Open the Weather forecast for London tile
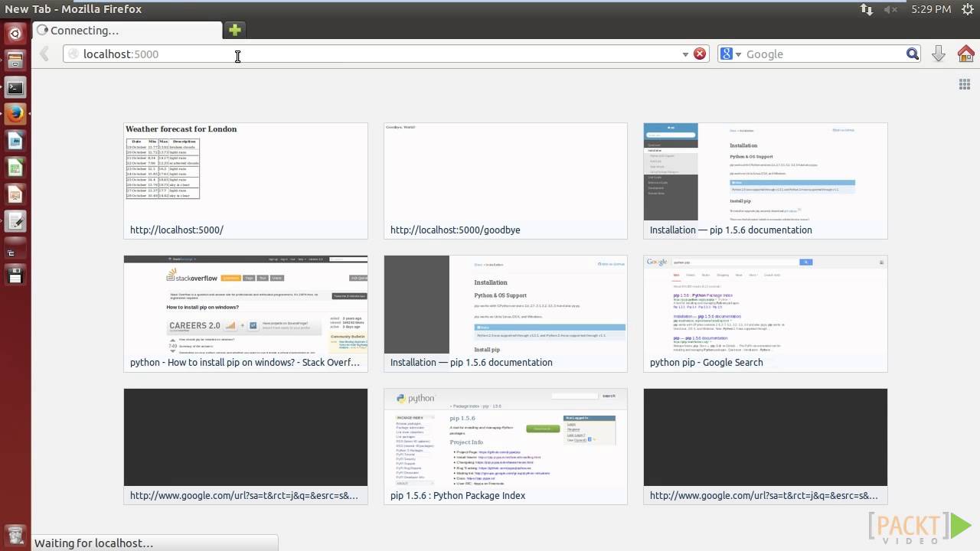The height and width of the screenshot is (551, 980). click(246, 181)
